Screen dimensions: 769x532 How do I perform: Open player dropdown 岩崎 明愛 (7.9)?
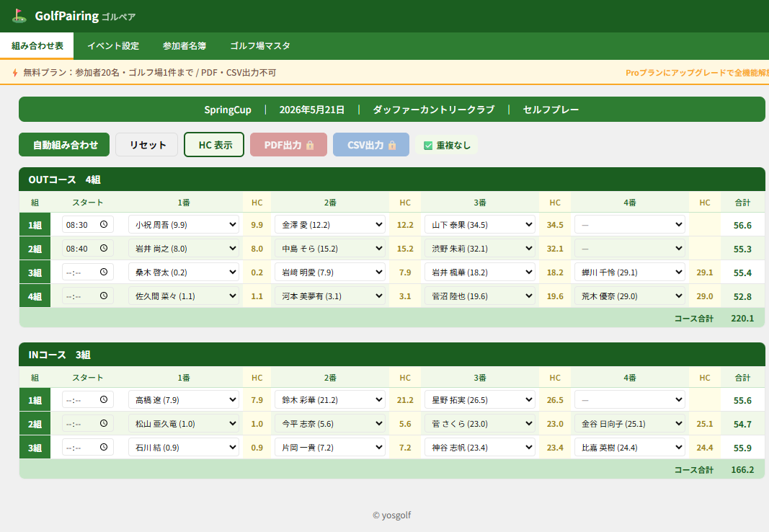point(330,272)
